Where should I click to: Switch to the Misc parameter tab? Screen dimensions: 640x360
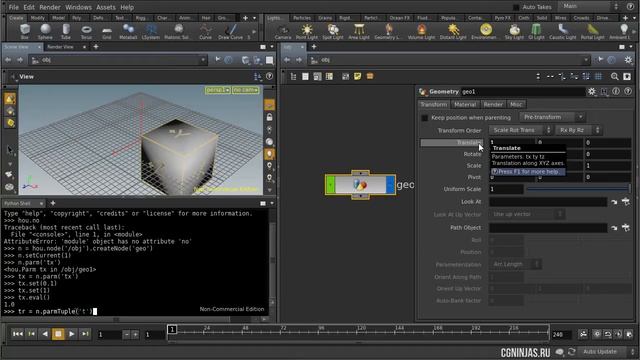[516, 104]
